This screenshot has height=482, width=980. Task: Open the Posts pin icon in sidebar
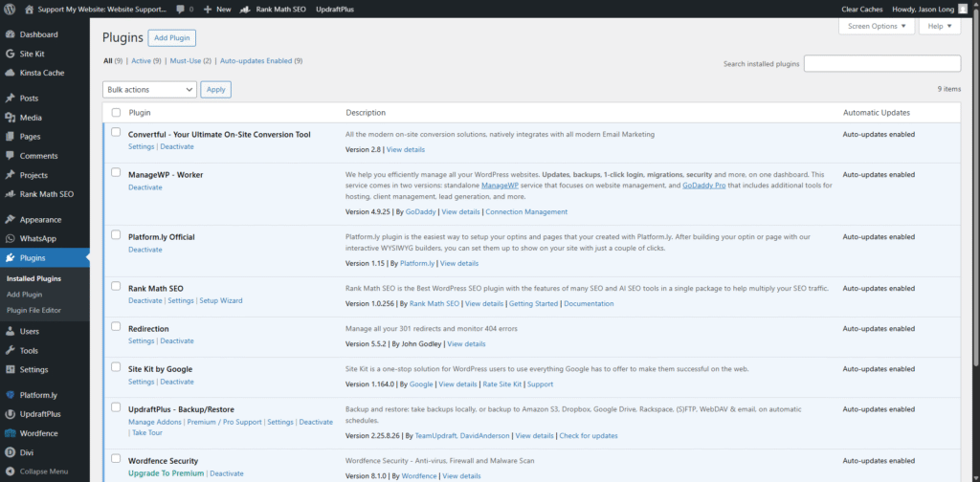(x=10, y=98)
